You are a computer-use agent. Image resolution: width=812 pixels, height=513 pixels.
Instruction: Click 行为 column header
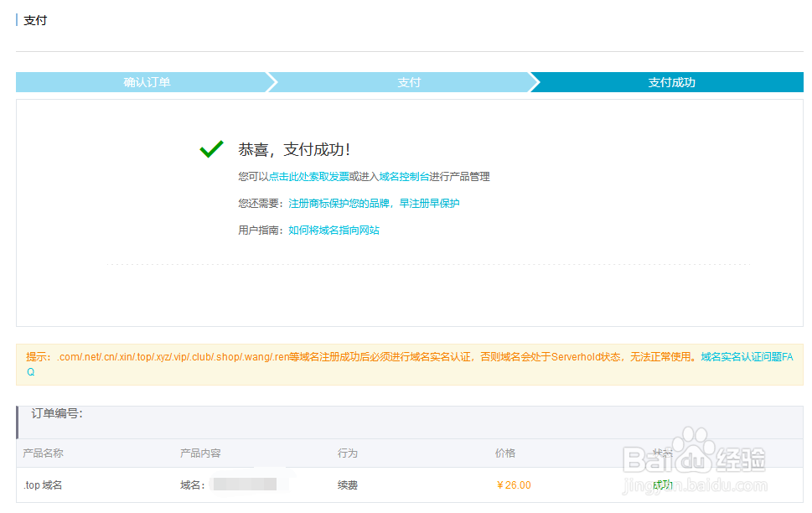(x=348, y=453)
